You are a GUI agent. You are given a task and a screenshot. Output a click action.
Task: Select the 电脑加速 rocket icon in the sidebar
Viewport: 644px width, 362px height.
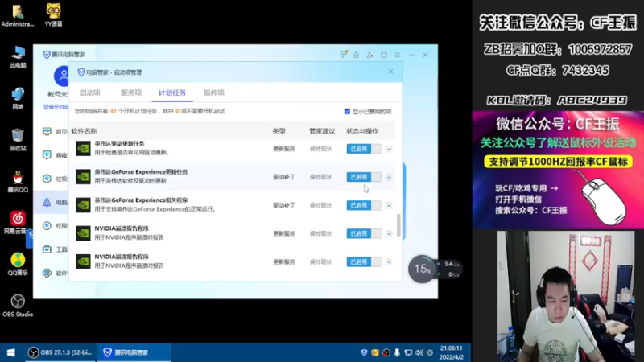click(47, 202)
